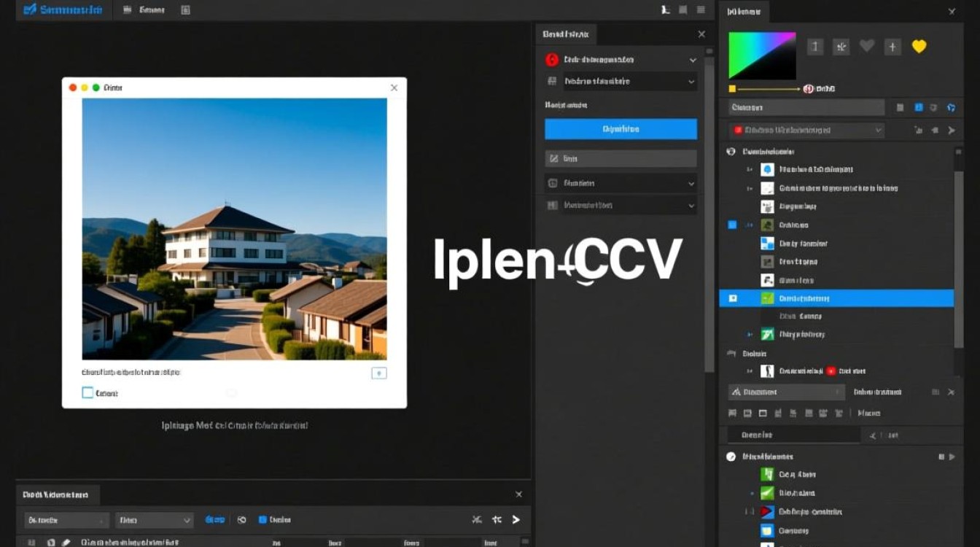Click the yellow heart favorite icon
This screenshot has width=980, height=547.
[x=919, y=46]
